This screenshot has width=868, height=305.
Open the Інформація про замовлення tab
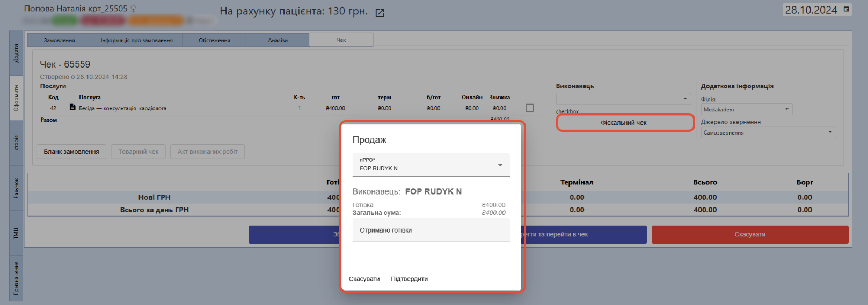137,40
